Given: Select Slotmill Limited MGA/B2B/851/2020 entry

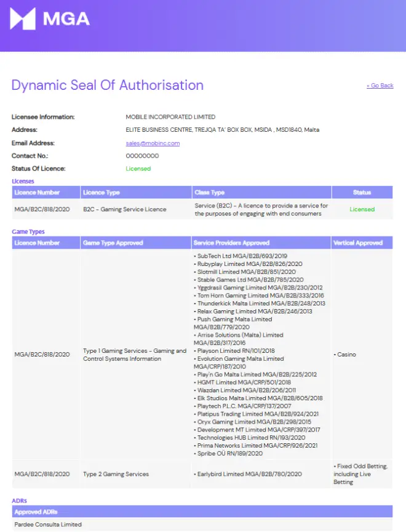Looking at the screenshot, I should pos(245,272).
